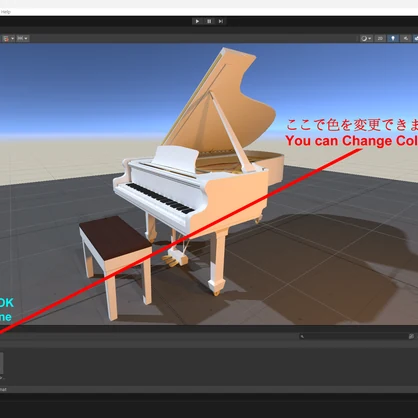Click the Play button
This screenshot has height=418, width=418.
click(197, 21)
